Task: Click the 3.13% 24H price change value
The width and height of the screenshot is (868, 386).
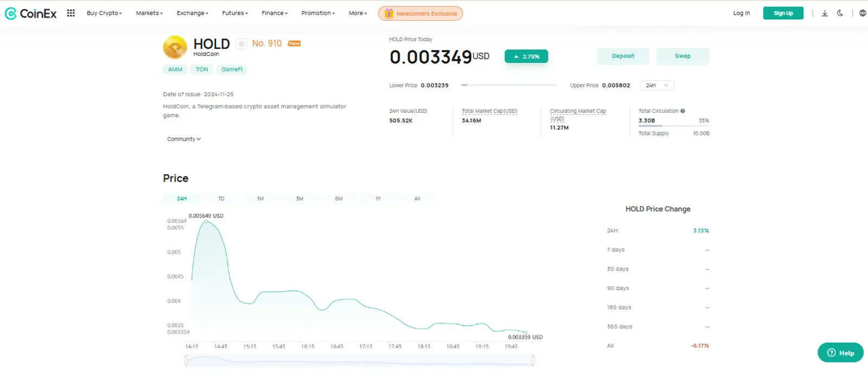Action: tap(701, 231)
